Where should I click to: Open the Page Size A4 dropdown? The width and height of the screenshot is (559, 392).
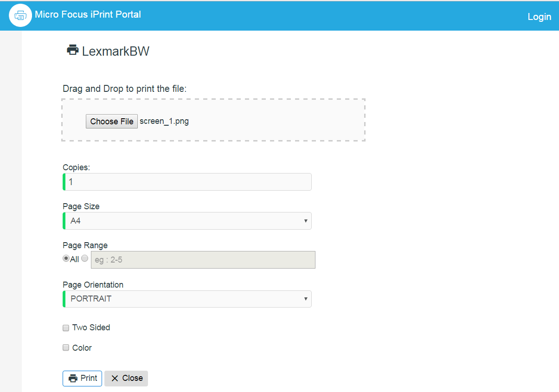[x=187, y=221]
